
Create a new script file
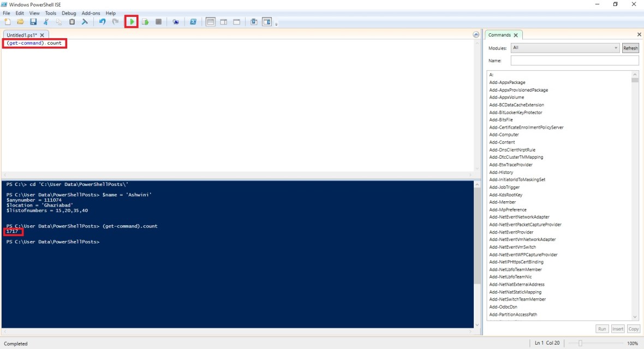click(x=8, y=22)
